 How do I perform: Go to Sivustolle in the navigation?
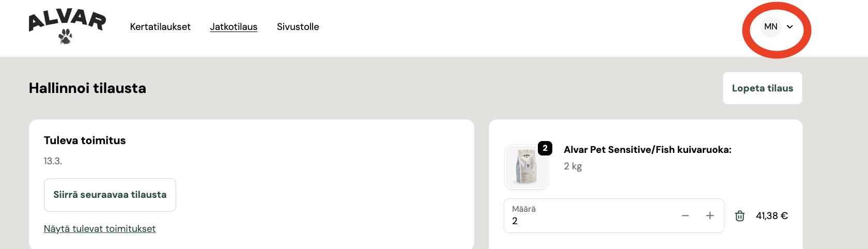click(x=298, y=27)
